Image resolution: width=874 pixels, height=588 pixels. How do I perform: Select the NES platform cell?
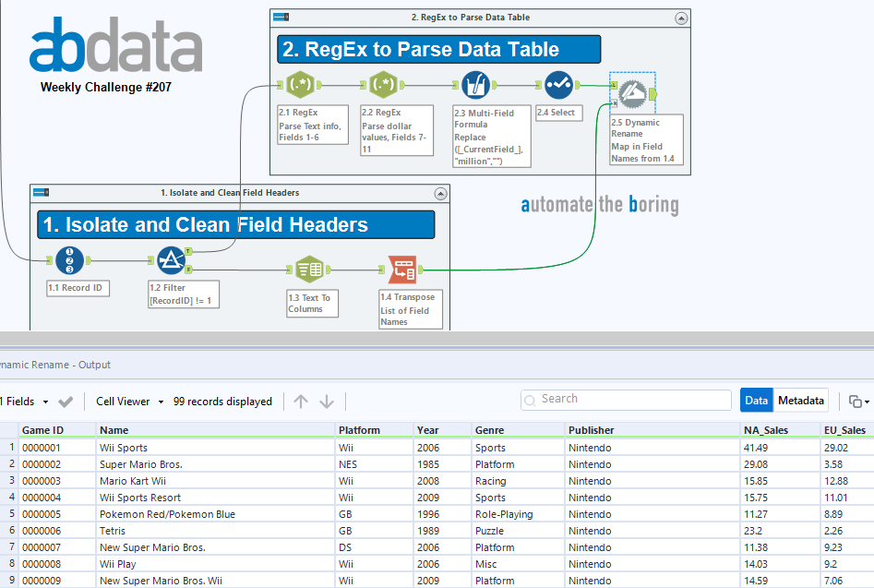coord(375,464)
